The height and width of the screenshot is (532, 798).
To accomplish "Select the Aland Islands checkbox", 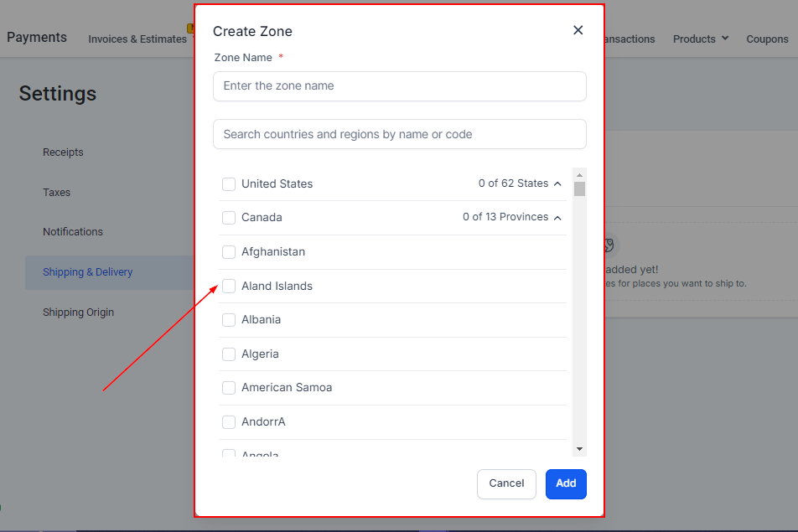I will tap(229, 287).
